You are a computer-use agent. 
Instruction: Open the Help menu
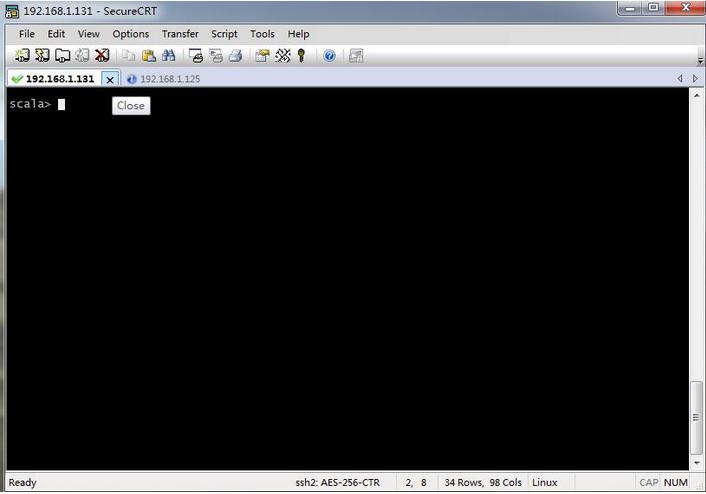coord(298,34)
